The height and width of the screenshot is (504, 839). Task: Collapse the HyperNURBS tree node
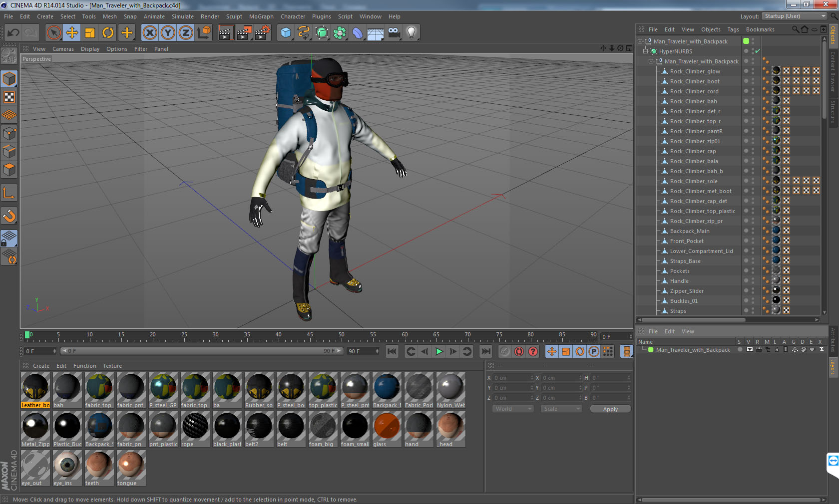[645, 51]
